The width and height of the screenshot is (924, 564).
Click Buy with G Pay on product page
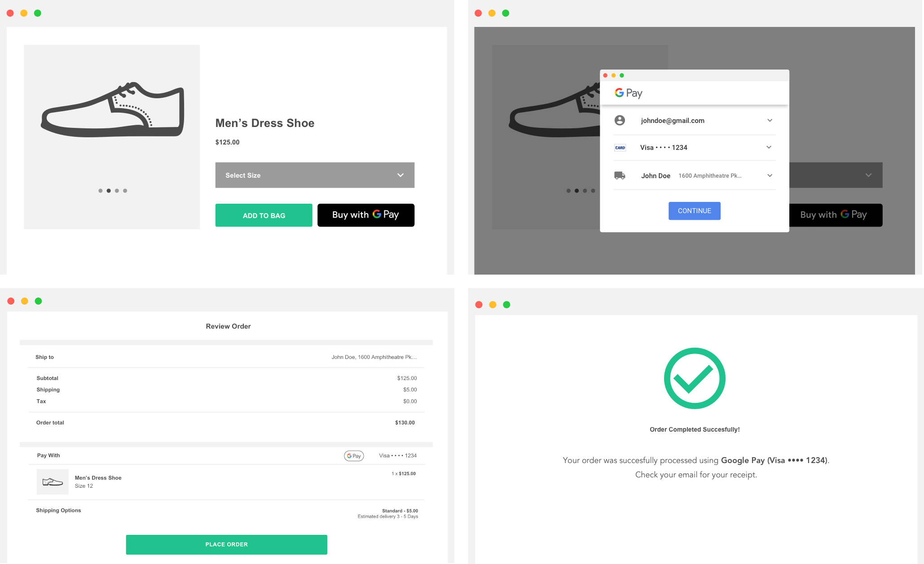point(365,214)
